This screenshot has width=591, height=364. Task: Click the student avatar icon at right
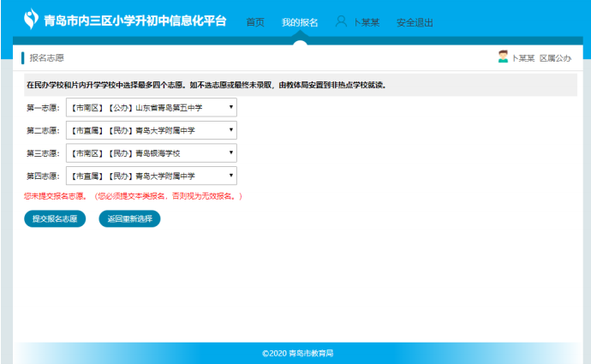click(503, 57)
